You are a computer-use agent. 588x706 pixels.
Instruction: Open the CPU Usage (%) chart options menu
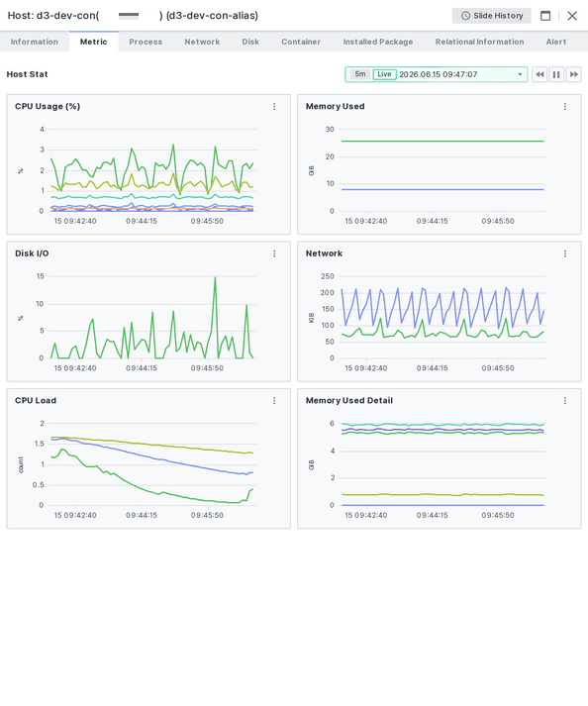click(274, 107)
